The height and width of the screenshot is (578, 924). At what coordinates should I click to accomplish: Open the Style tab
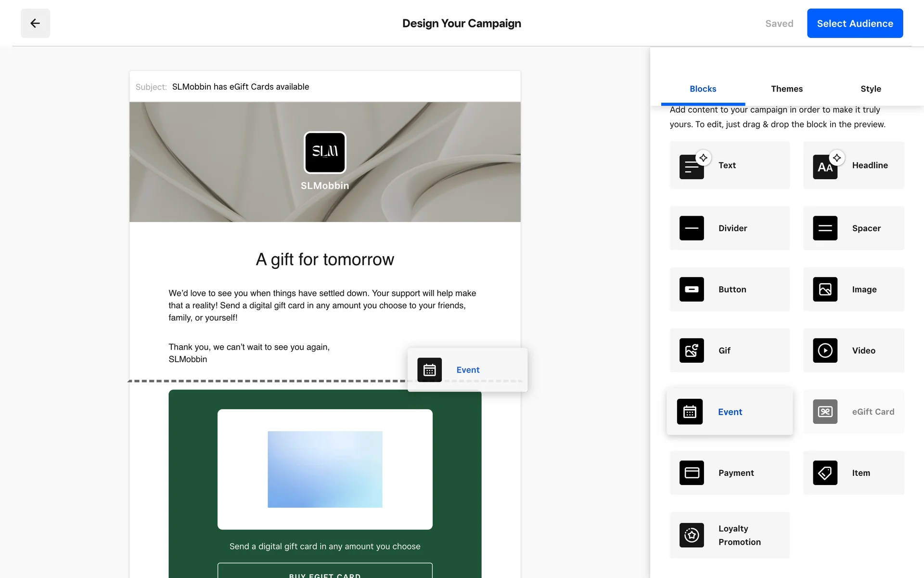pyautogui.click(x=871, y=89)
